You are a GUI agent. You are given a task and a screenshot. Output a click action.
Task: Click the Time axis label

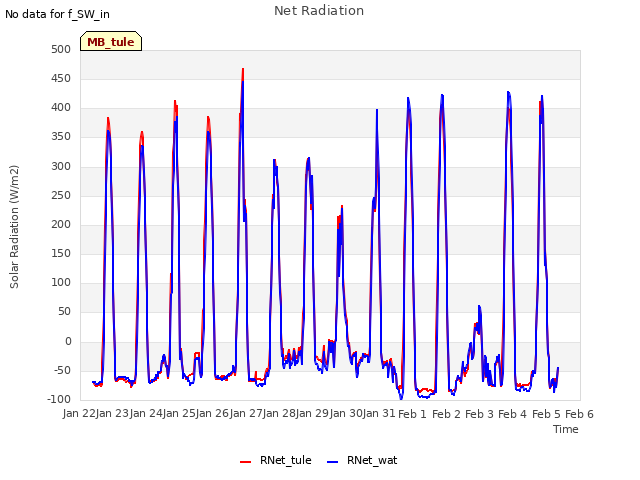pyautogui.click(x=566, y=429)
